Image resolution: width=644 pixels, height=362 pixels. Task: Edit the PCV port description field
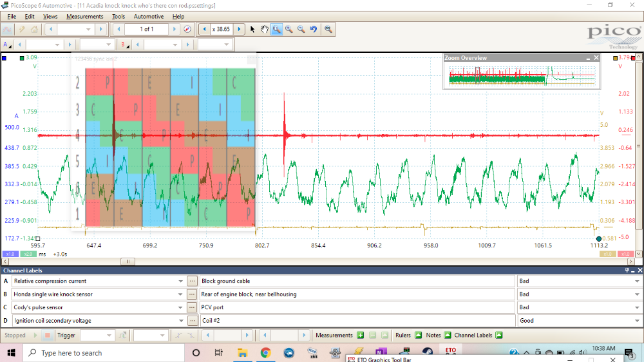pyautogui.click(x=357, y=307)
